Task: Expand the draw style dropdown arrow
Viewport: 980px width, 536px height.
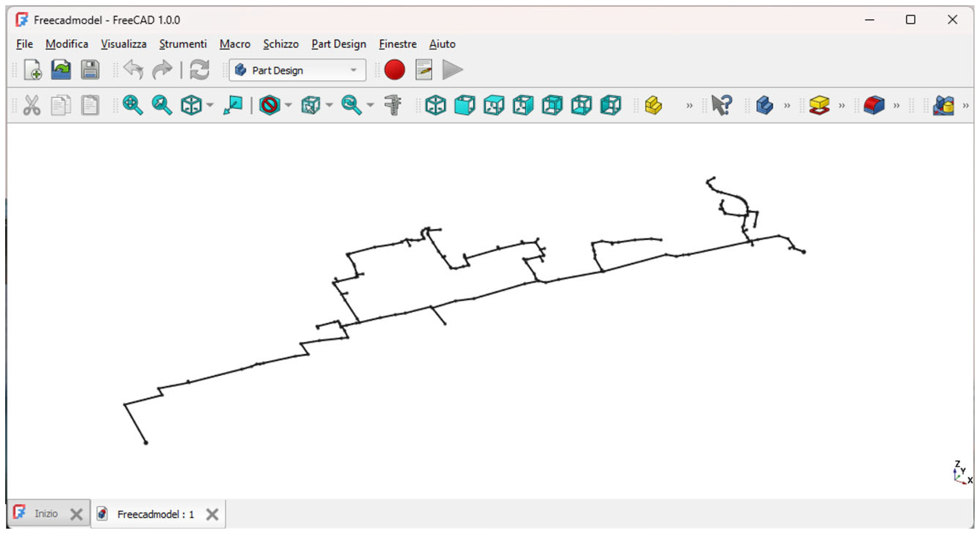Action: click(x=288, y=105)
